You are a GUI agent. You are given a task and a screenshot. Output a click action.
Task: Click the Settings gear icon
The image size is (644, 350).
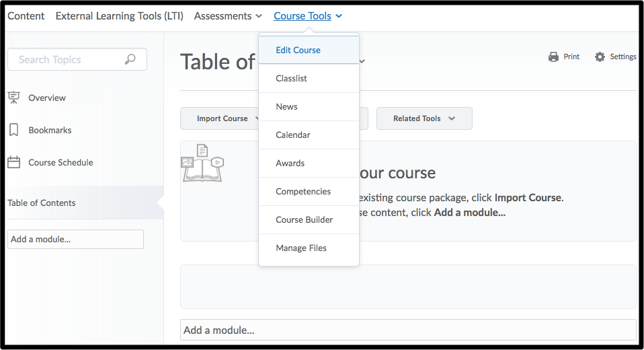[x=600, y=57]
